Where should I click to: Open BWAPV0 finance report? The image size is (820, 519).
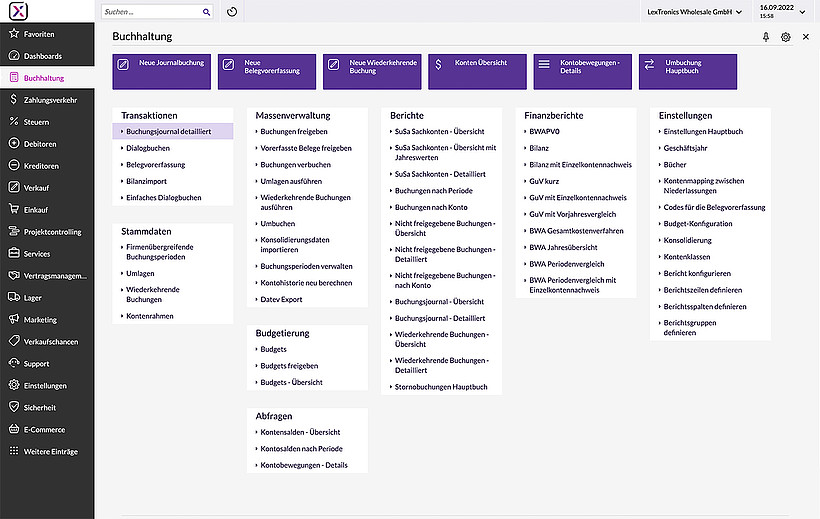544,131
